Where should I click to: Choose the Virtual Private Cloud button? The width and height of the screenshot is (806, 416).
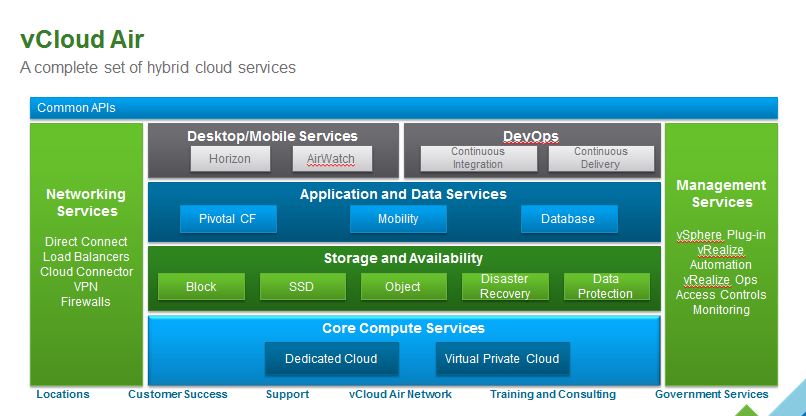click(x=502, y=359)
